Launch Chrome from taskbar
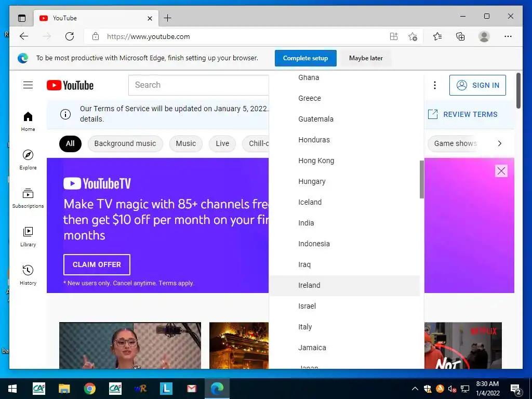This screenshot has width=532, height=399. (x=89, y=389)
